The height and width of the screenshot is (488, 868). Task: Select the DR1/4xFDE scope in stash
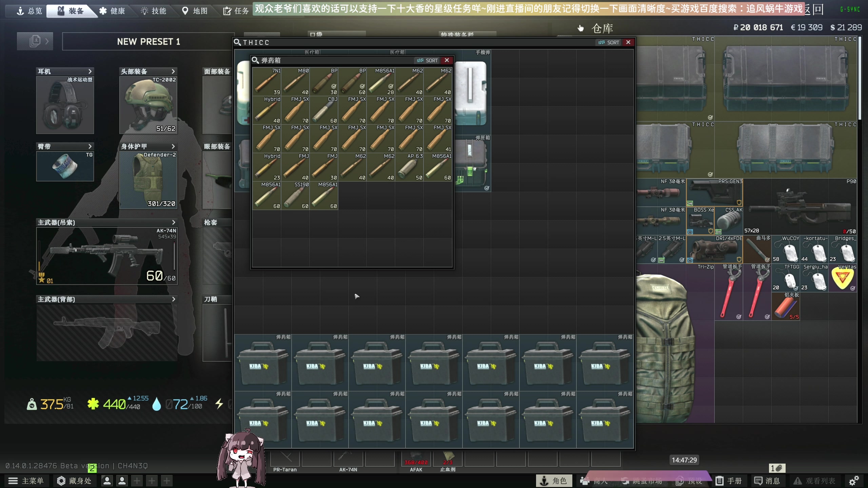click(715, 249)
